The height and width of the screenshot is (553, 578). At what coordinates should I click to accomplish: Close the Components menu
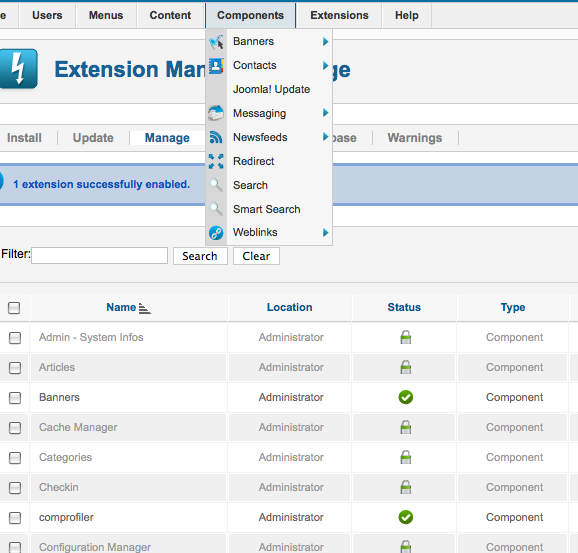(x=250, y=15)
